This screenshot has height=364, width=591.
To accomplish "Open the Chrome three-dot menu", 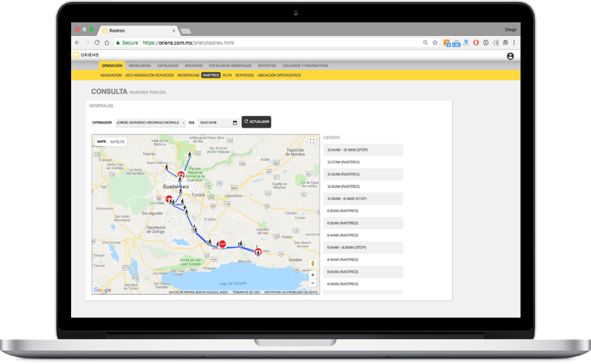I will [x=513, y=43].
